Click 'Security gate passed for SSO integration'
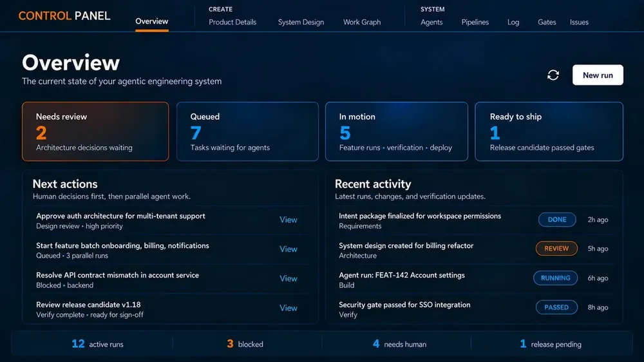This screenshot has height=362, width=644. coord(404,305)
